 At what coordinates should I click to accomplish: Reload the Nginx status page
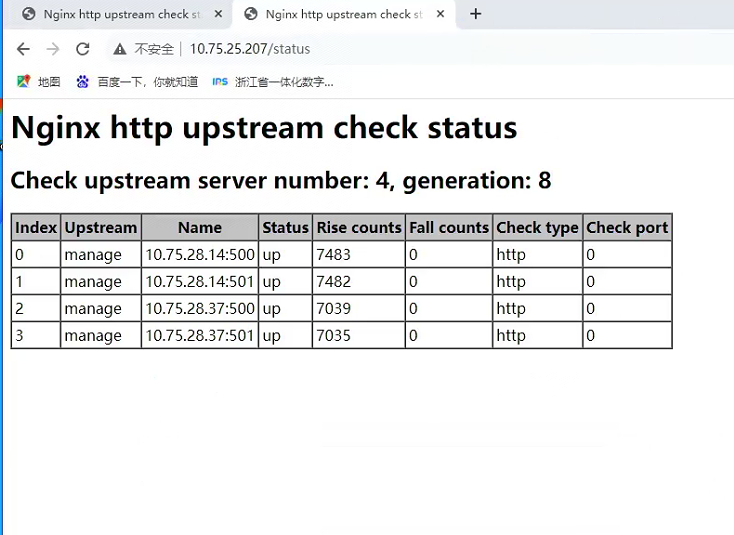[x=83, y=49]
